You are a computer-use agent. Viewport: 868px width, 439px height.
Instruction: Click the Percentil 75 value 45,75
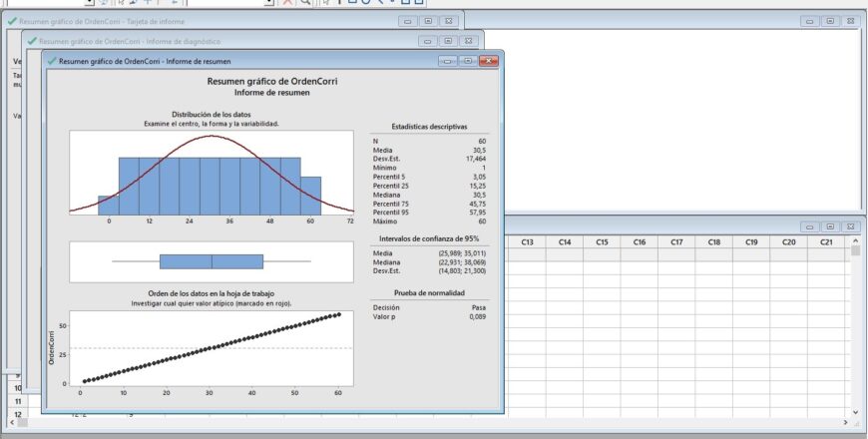477,204
